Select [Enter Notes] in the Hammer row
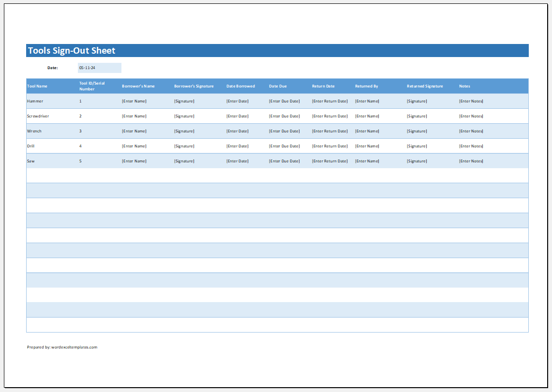Viewport: 552px width, 392px height. pos(471,101)
